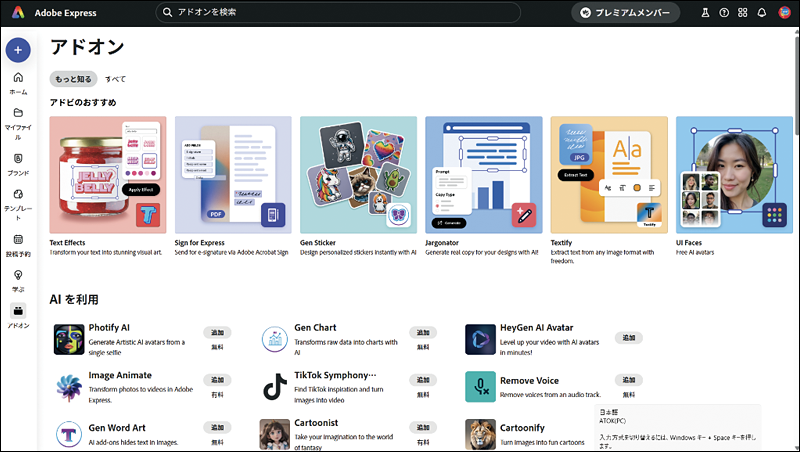The width and height of the screenshot is (800, 452).
Task: Click the Gen Chart title
Action: [x=315, y=328]
